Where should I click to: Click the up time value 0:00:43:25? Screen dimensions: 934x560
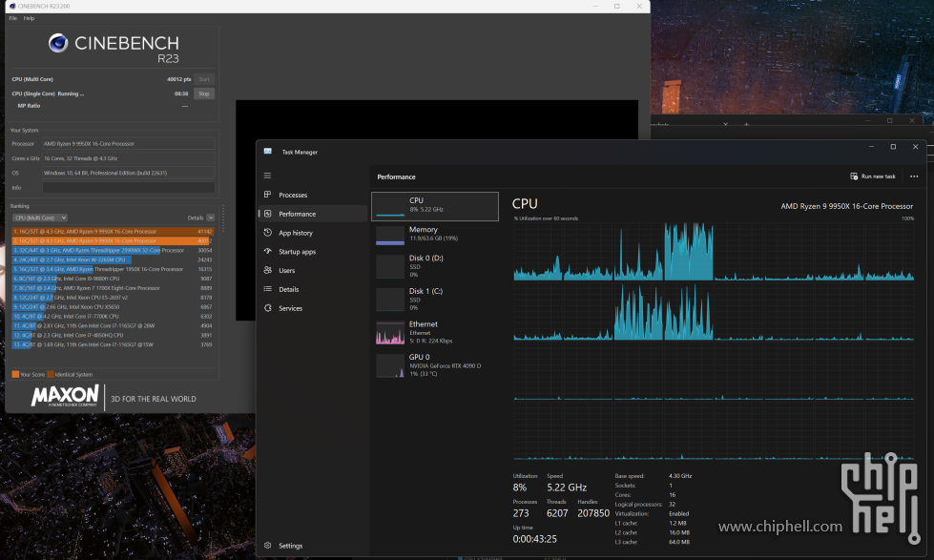(x=534, y=539)
